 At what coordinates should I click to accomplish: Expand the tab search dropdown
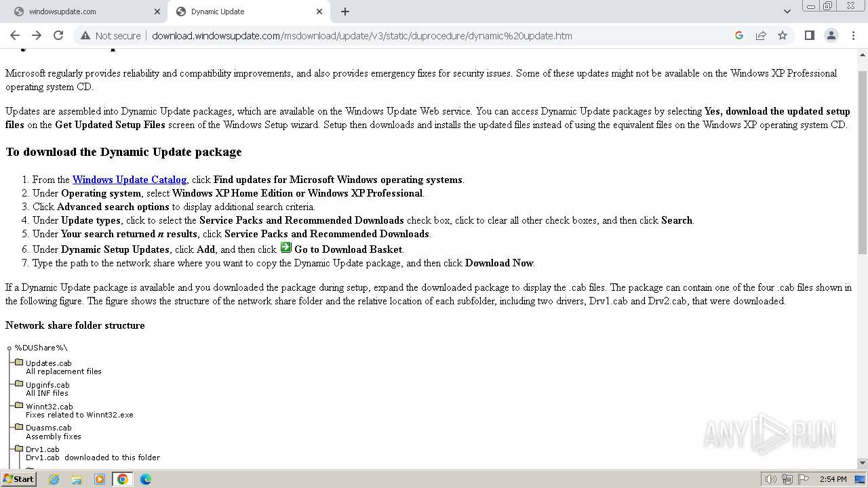(x=787, y=12)
